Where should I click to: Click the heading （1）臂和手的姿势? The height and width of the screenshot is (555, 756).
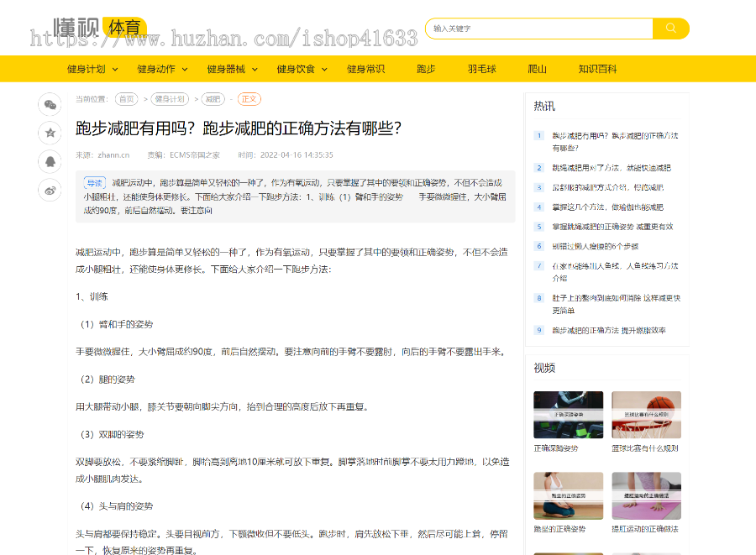point(114,324)
